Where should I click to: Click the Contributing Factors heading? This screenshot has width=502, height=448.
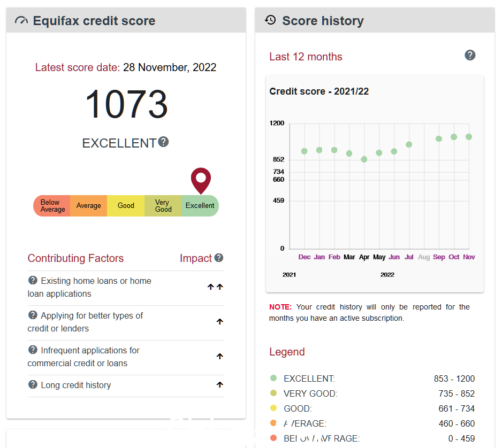point(75,258)
